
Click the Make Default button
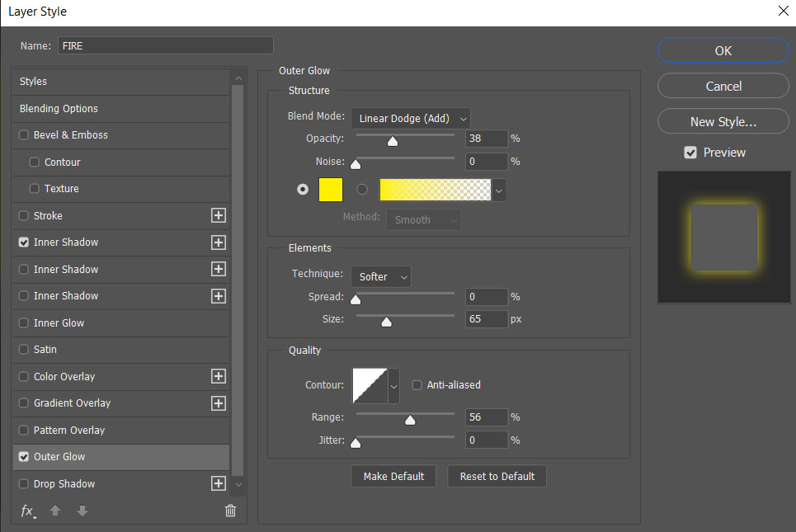click(x=393, y=476)
